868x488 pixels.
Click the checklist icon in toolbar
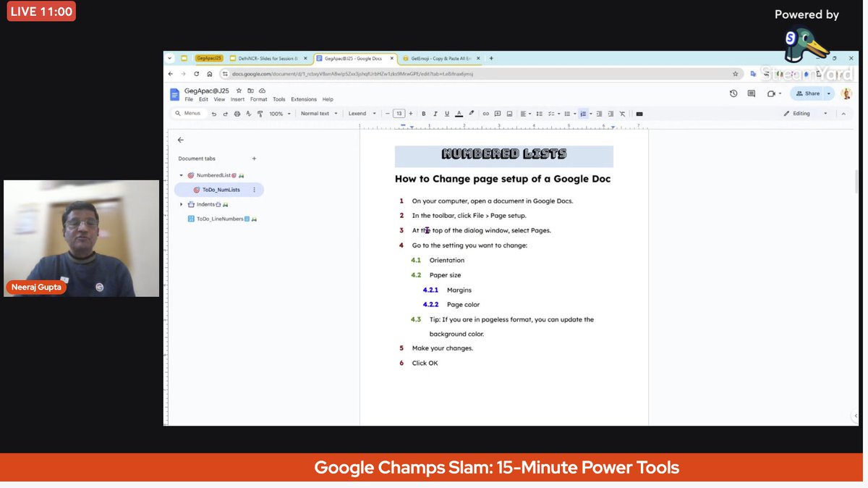(553, 114)
